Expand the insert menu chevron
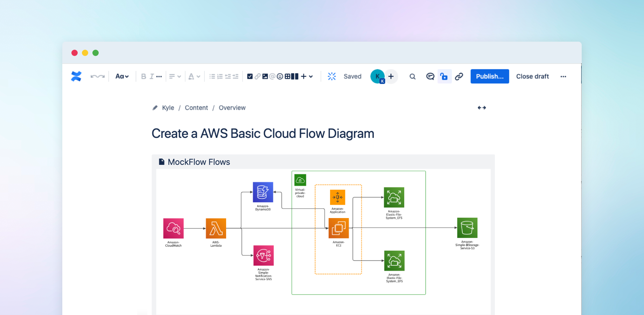644x315 pixels. click(311, 76)
